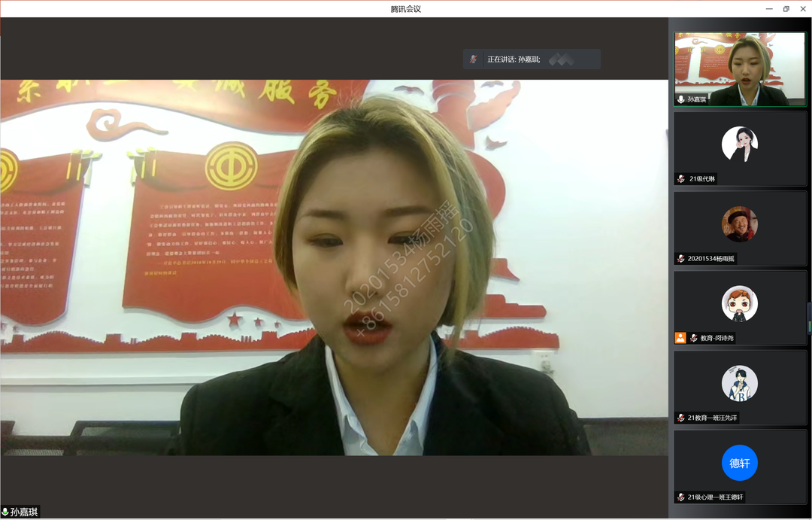Click the orange host icon on 教育-闵诗尧 tile
812x520 pixels.
pyautogui.click(x=680, y=338)
